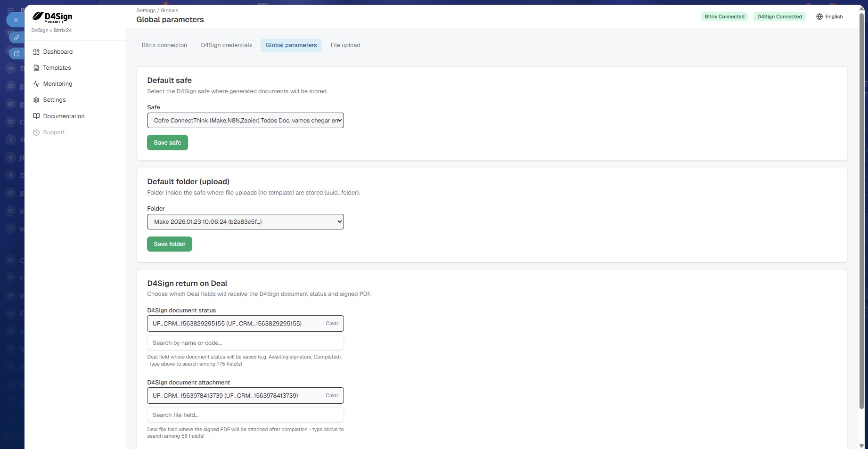Viewport: 868px width, 449px height.
Task: Open Settings via its gear icon
Action: 36,100
